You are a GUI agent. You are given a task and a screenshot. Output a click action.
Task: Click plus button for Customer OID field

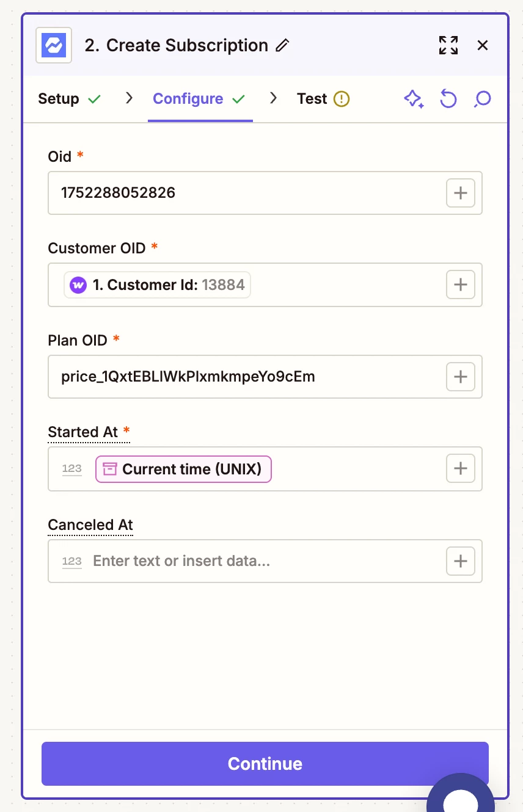point(461,285)
